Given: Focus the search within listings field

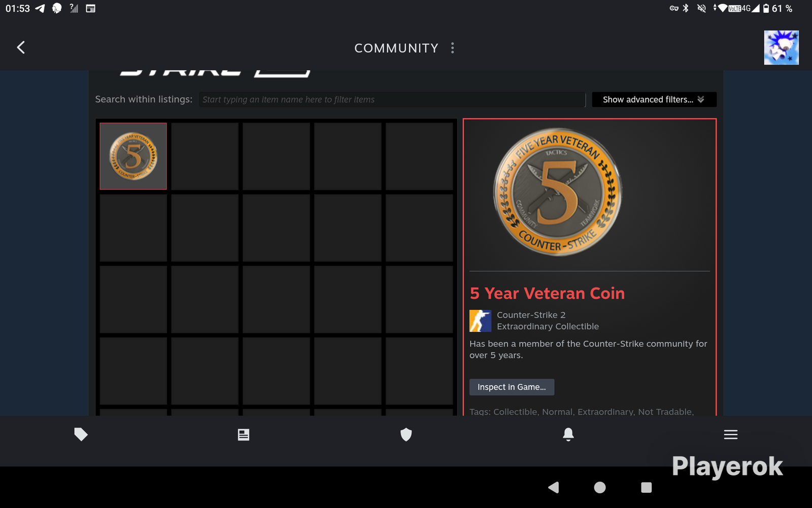Looking at the screenshot, I should click(392, 100).
